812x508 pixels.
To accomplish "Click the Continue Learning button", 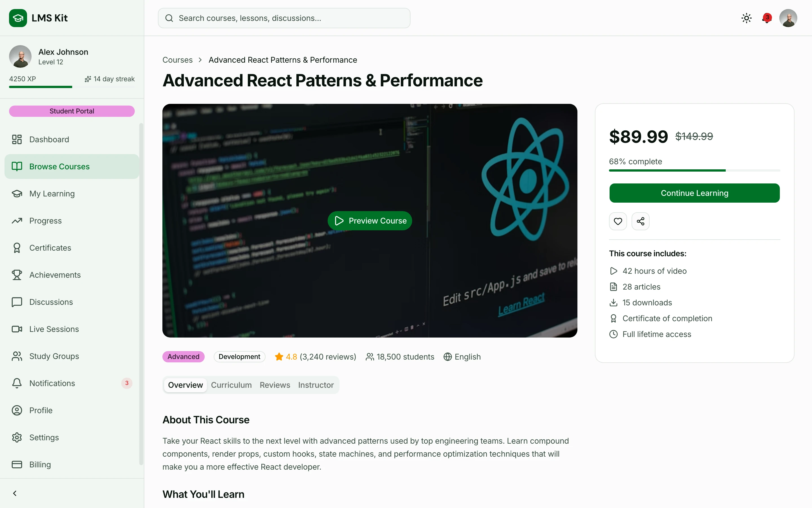I will point(694,193).
